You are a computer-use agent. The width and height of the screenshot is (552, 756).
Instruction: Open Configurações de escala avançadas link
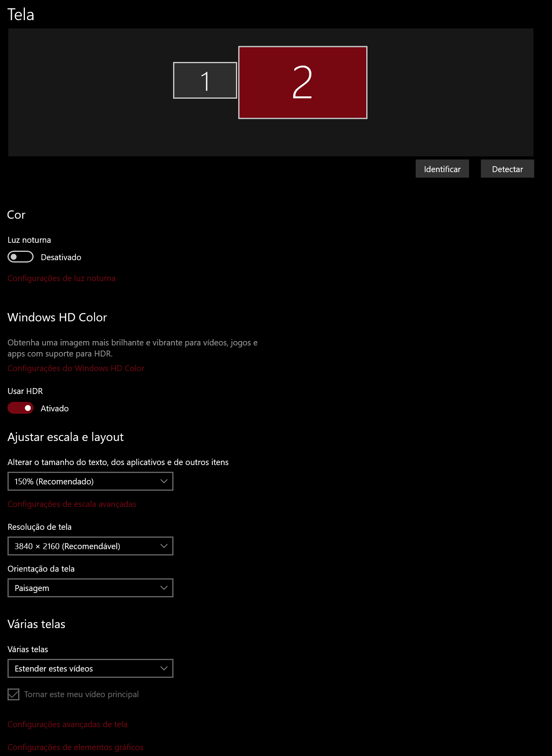tap(72, 504)
